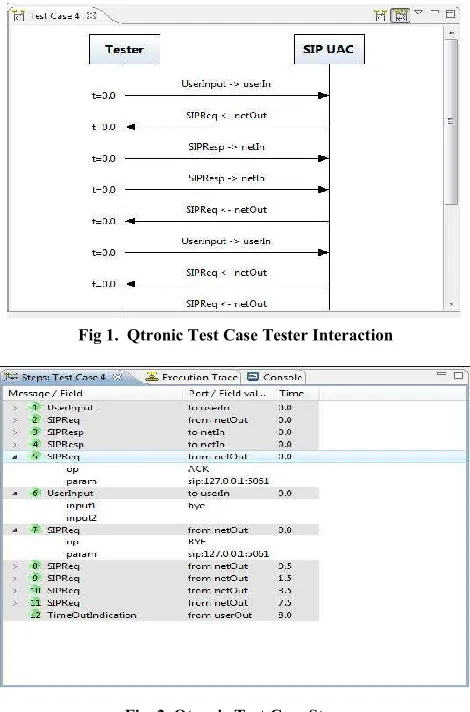Collapse step 5 SIPReq row
This screenshot has height=712, width=470.
[15, 457]
